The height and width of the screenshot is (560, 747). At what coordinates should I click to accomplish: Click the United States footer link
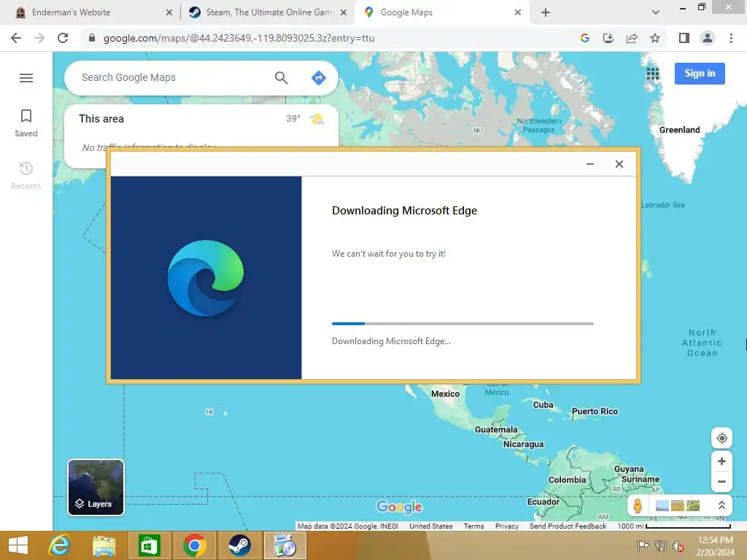(430, 526)
